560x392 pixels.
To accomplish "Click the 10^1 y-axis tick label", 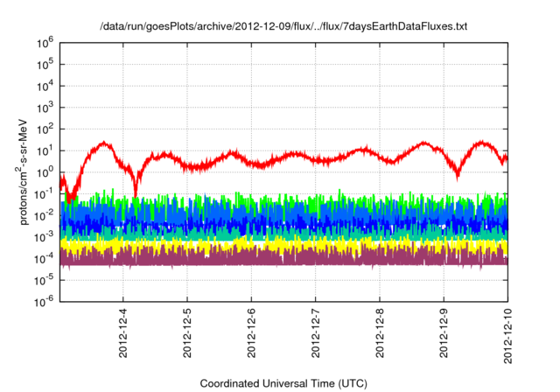I will [x=45, y=150].
